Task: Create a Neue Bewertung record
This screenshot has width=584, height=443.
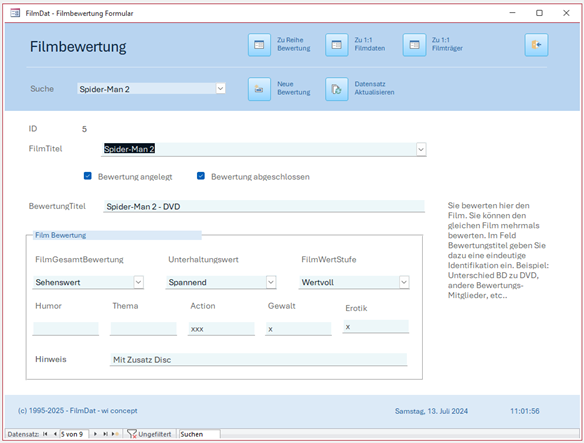Action: (259, 89)
